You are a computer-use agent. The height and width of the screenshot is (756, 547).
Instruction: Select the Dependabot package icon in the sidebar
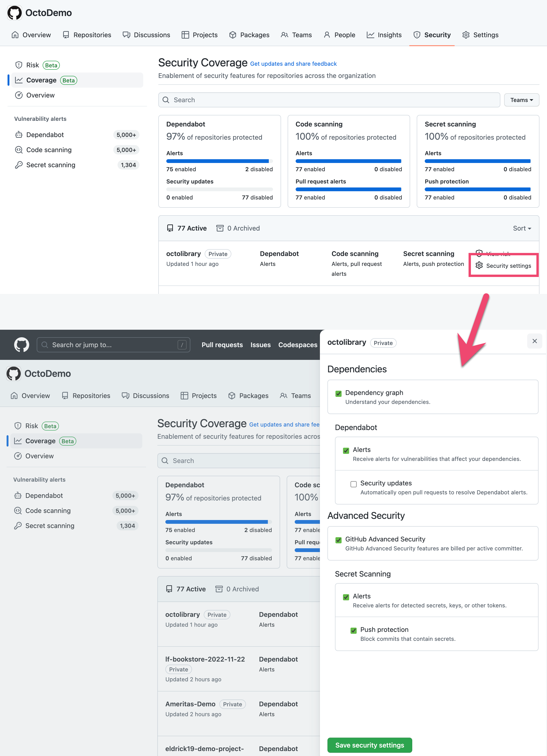point(19,135)
